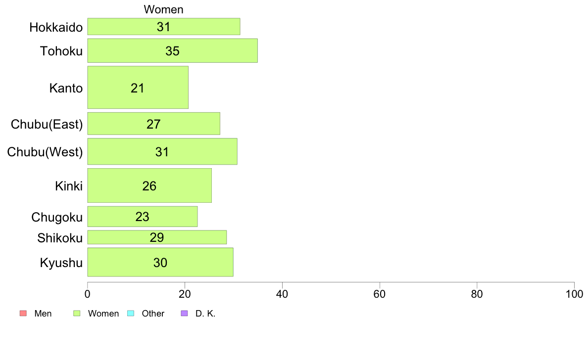Click the Other legend label text
This screenshot has height=364, width=588.
pyautogui.click(x=153, y=314)
